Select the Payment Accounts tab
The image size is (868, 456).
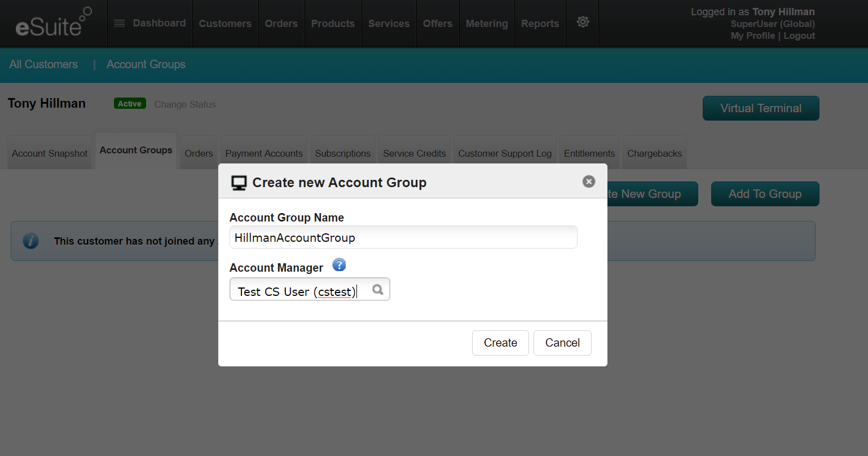[x=264, y=153]
